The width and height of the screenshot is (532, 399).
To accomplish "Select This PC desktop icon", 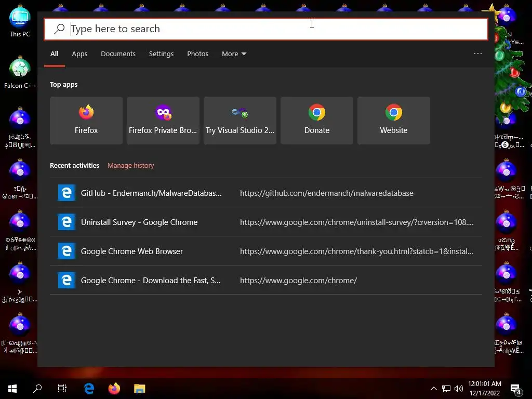I will click(20, 22).
